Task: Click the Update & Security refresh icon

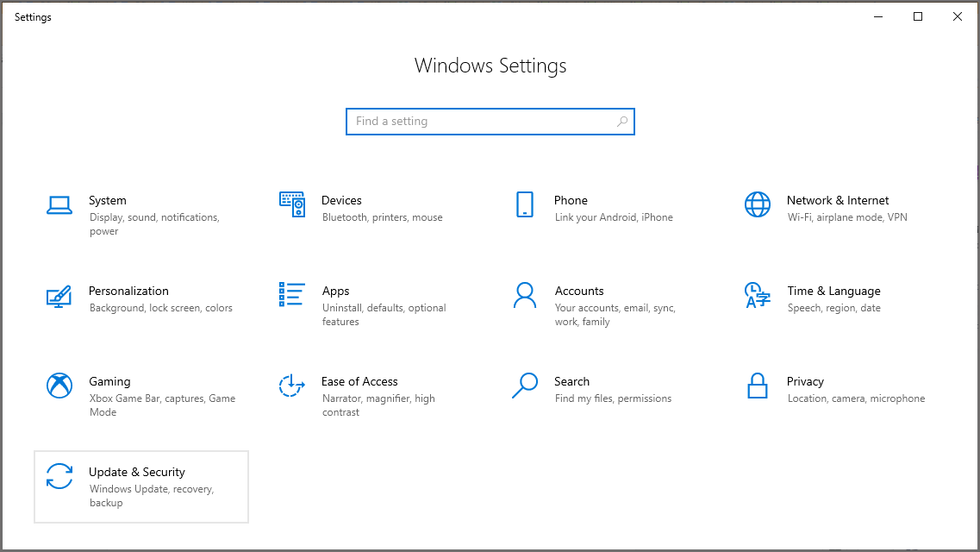Action: coord(59,476)
